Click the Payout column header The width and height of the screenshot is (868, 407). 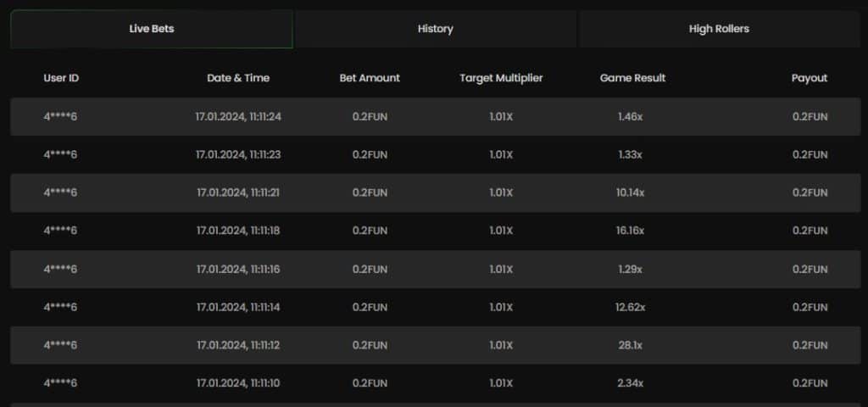810,78
